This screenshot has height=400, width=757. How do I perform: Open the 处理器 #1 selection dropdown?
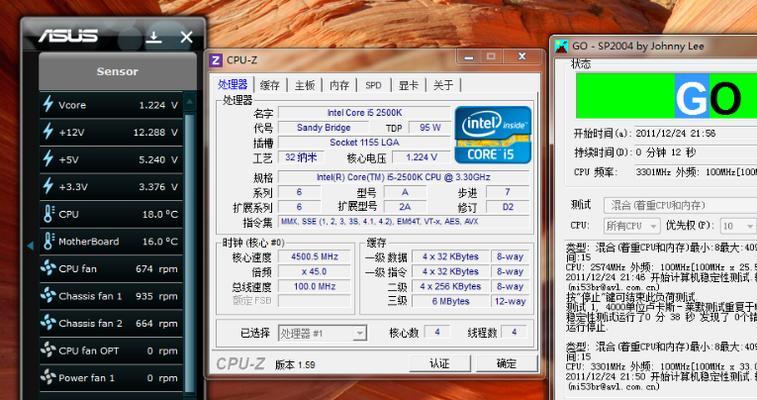(322, 333)
